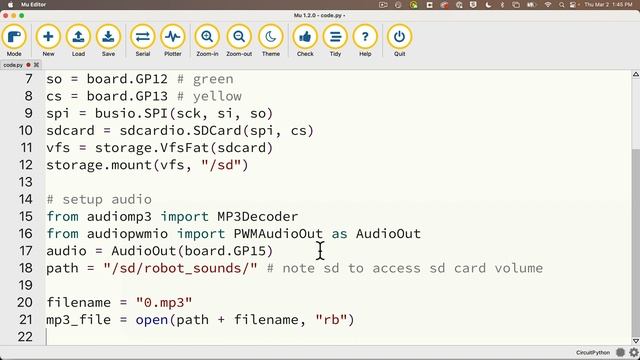Show the Plotter pane

(x=173, y=40)
